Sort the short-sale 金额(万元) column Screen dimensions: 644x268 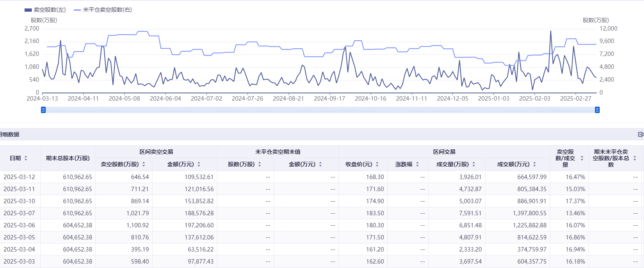click(199, 164)
